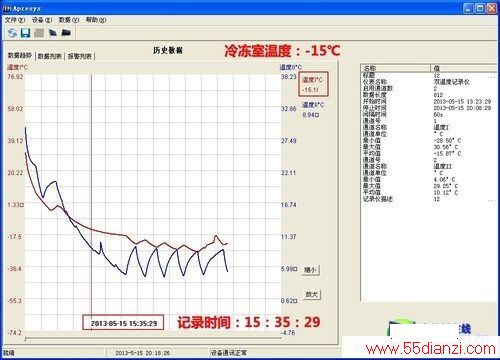Select the 温度II legend showing 8.94
Screen dimensions: 500x360
pos(313,110)
